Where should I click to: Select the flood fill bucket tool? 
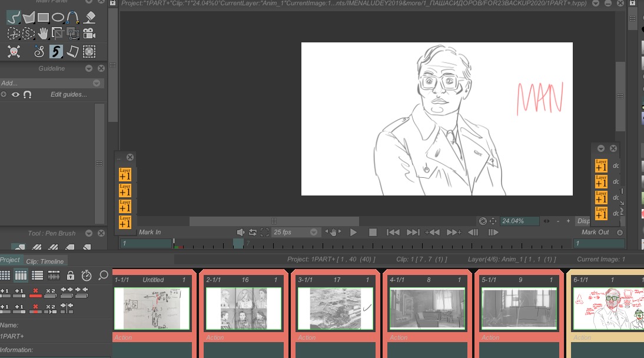[x=89, y=17]
